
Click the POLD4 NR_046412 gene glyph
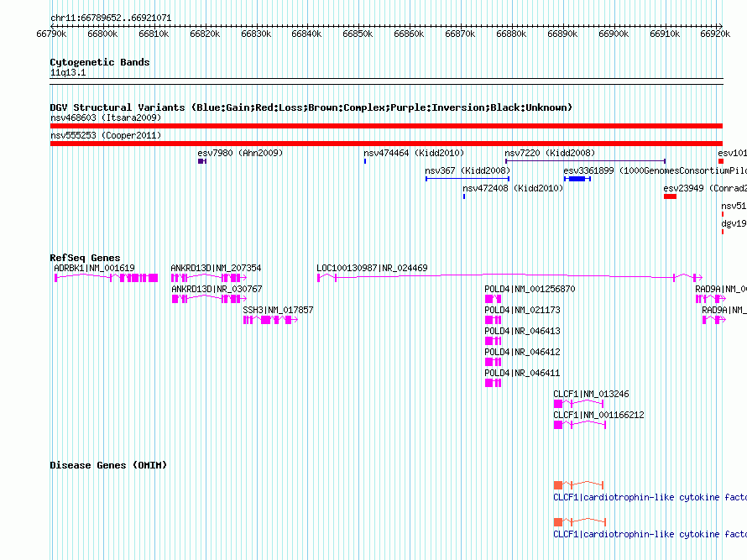pos(493,362)
